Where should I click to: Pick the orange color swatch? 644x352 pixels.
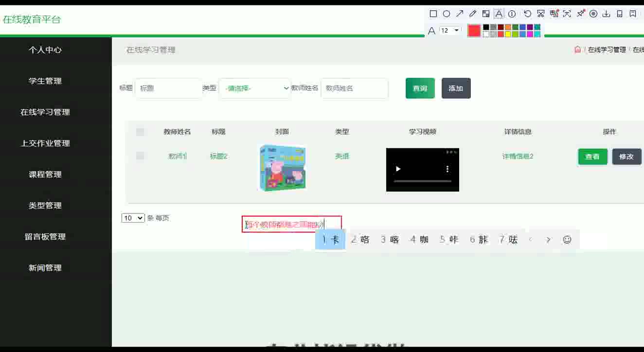tap(508, 27)
